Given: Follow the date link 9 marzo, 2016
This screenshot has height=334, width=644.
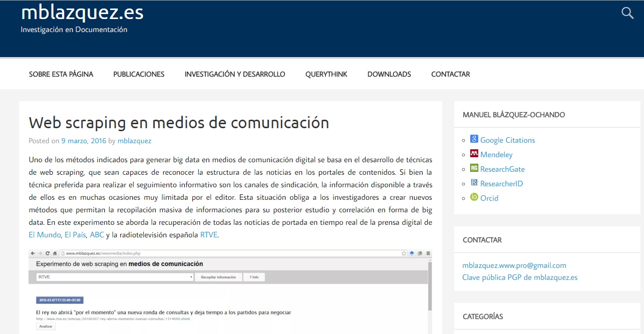Looking at the screenshot, I should (x=84, y=141).
